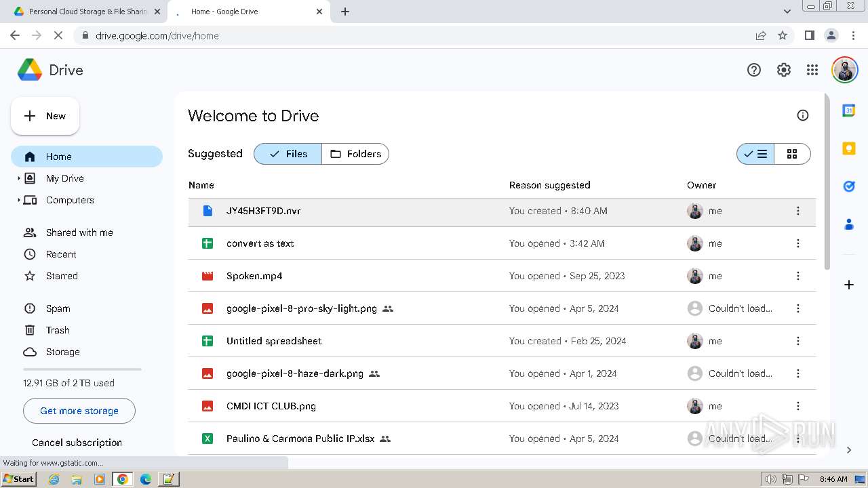The image size is (868, 488).
Task: Click the file list scrollbar
Action: tap(826, 182)
